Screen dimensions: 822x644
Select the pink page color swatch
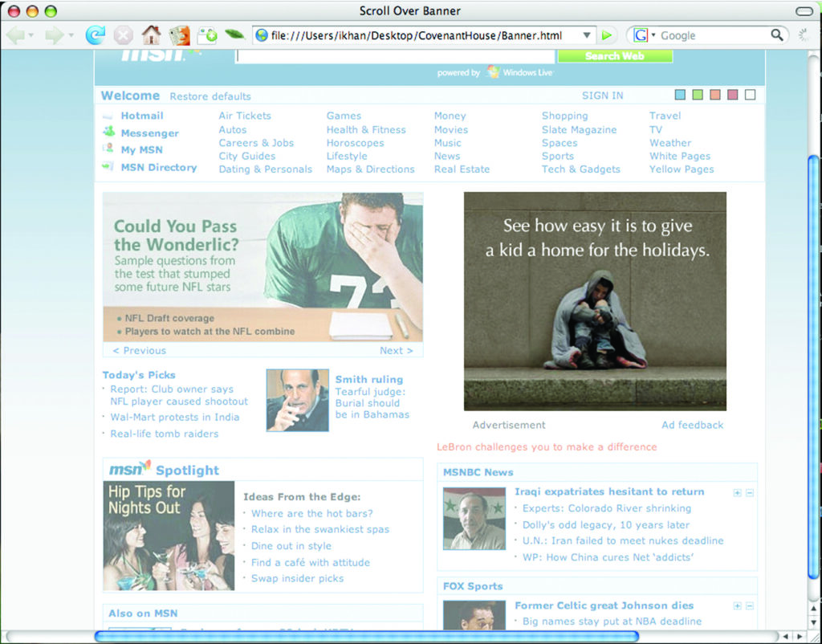732,95
